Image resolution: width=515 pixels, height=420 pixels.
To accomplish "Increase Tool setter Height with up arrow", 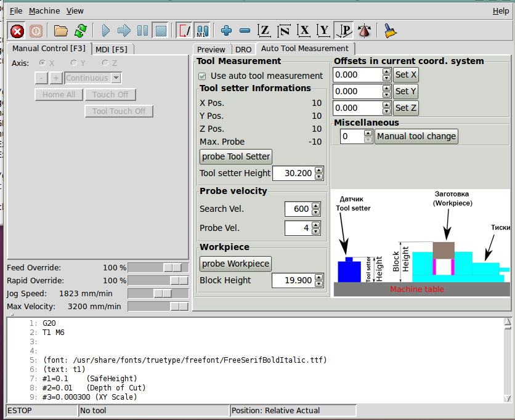I will 318,170.
